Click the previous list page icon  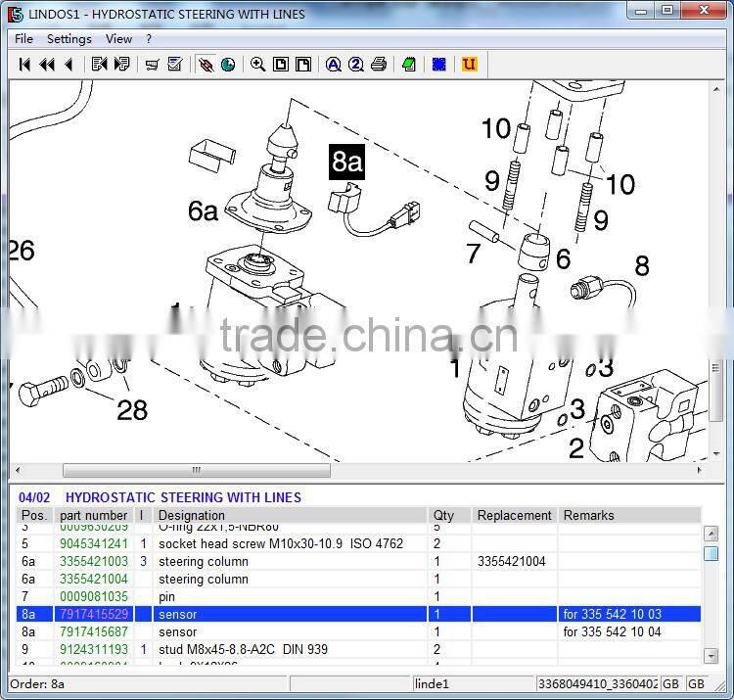99,65
